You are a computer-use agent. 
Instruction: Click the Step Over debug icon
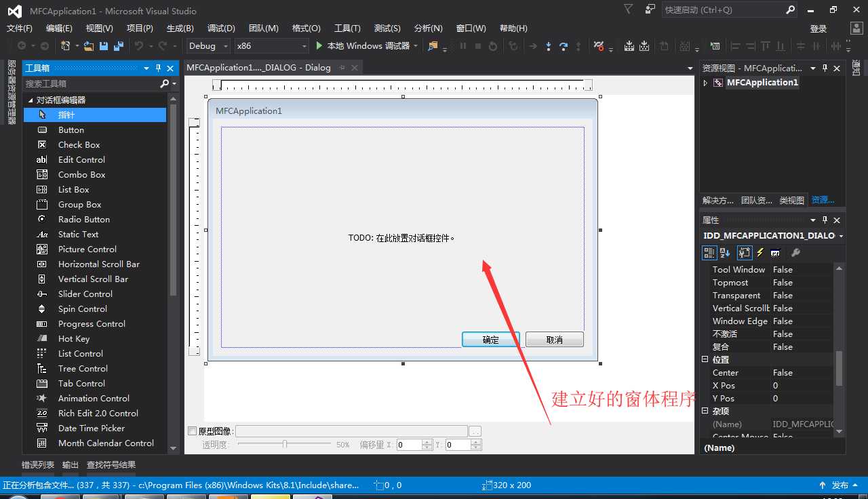coord(564,46)
